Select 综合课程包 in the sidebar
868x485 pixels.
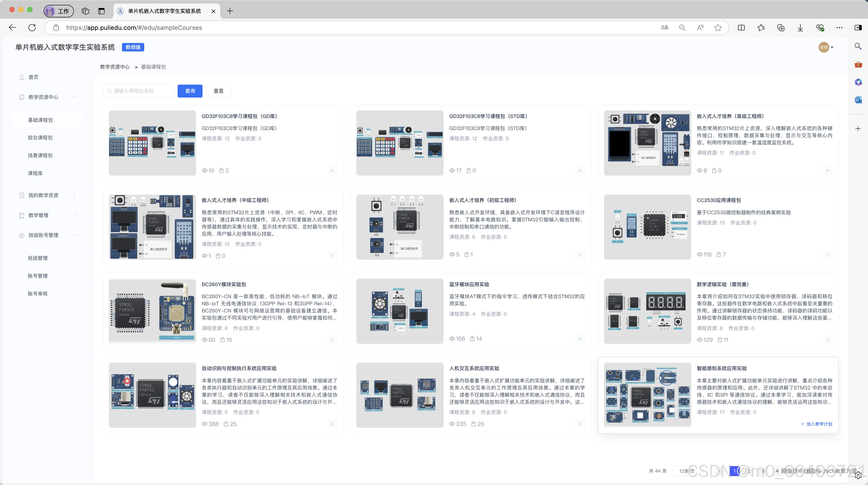40,138
